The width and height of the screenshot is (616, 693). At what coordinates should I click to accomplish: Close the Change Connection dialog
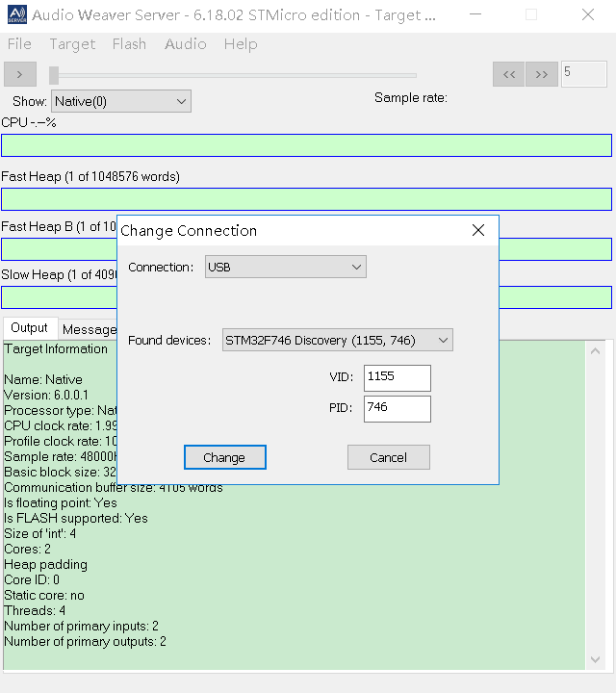click(478, 230)
